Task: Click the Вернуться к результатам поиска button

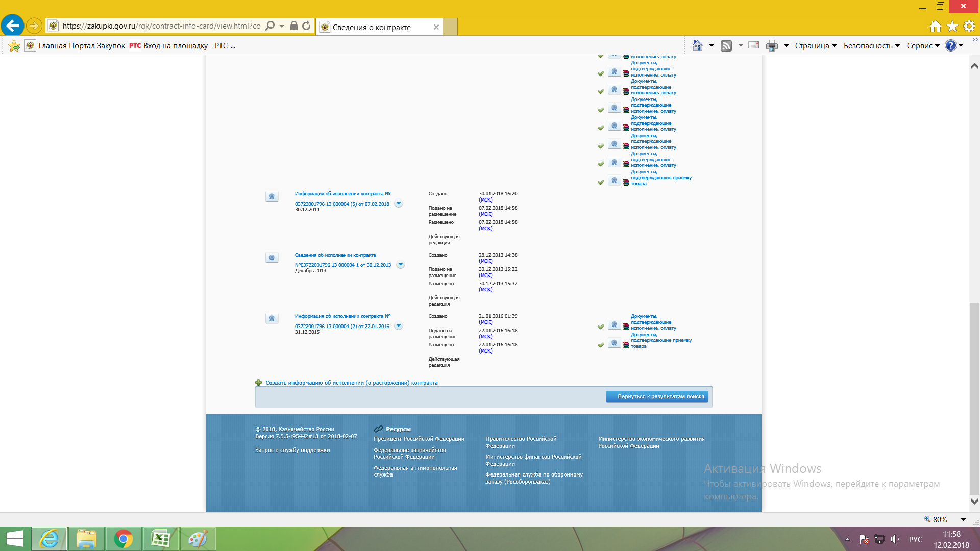Action: click(657, 397)
